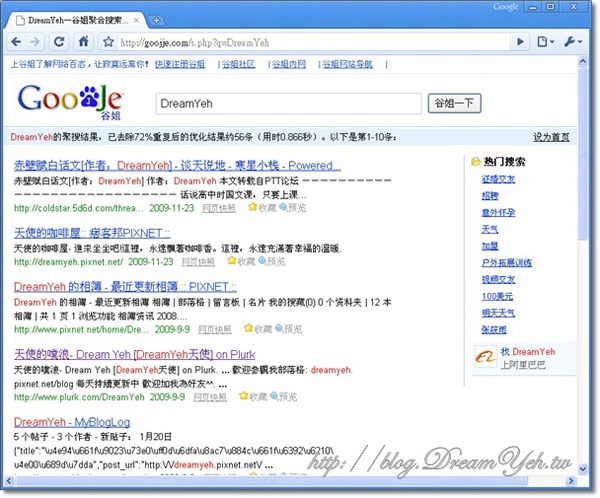The image size is (600, 498).
Task: Click 收藏 star for the pixnet.net/home result
Action: point(258,329)
